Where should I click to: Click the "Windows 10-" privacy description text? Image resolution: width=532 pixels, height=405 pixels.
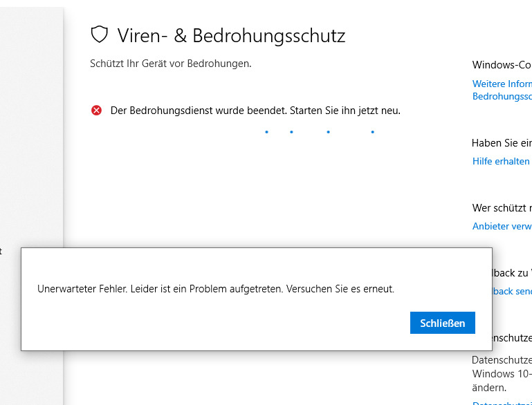(x=502, y=374)
